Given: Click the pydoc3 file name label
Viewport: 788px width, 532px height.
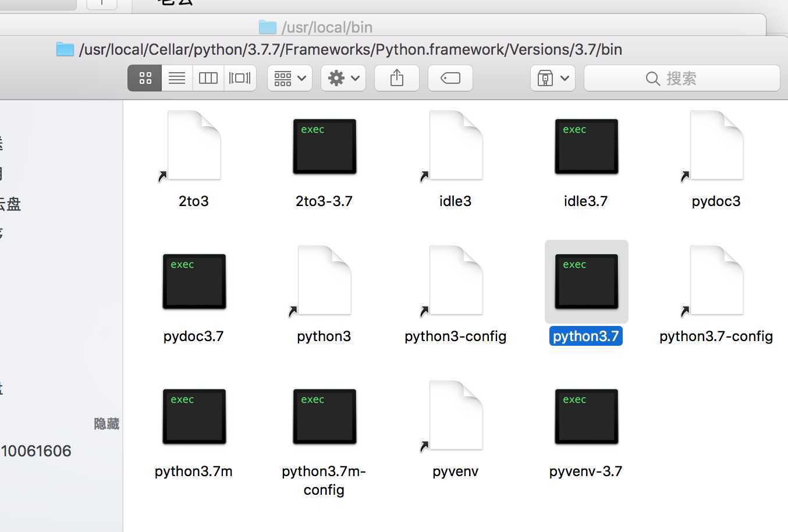Looking at the screenshot, I should (x=716, y=201).
